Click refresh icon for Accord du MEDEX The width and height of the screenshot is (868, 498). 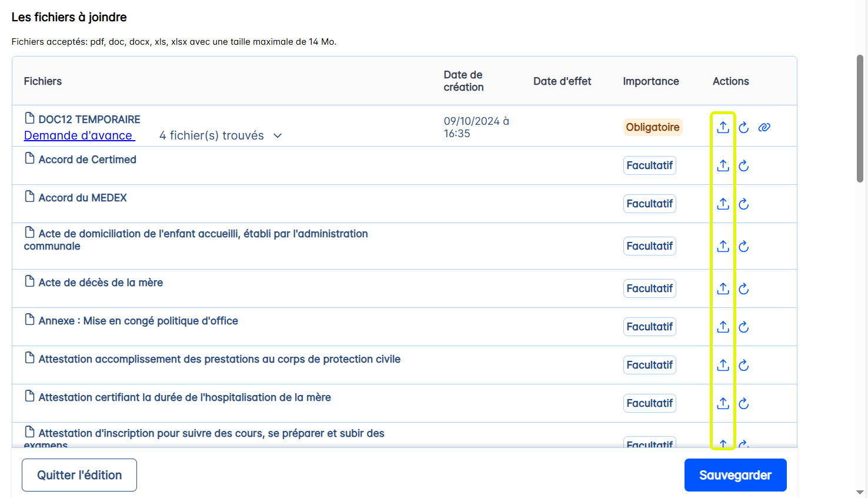[x=744, y=204]
